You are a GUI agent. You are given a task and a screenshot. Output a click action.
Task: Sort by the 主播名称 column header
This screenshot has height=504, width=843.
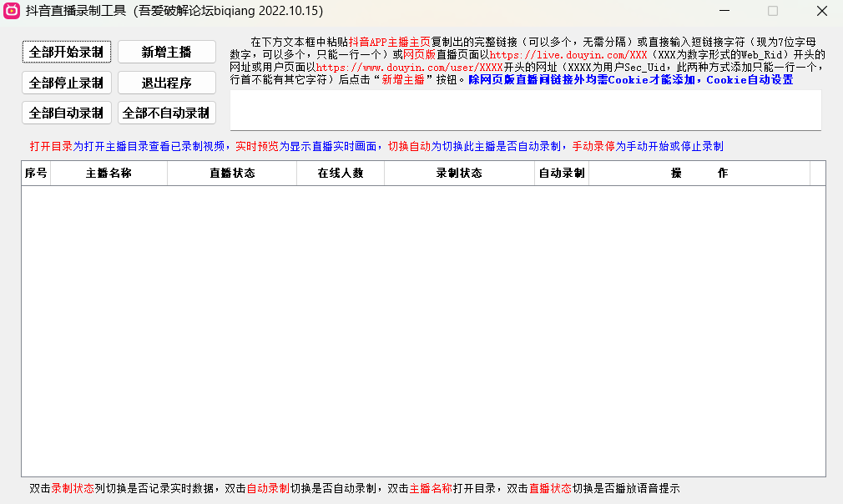[x=109, y=174]
